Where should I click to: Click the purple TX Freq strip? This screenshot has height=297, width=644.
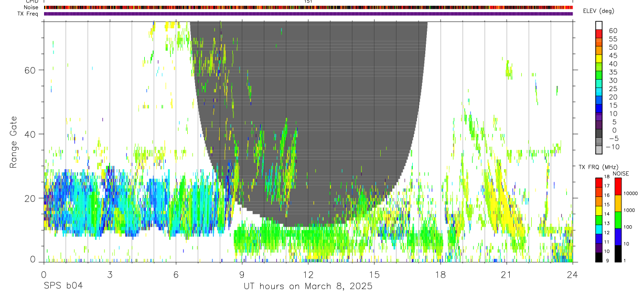308,14
